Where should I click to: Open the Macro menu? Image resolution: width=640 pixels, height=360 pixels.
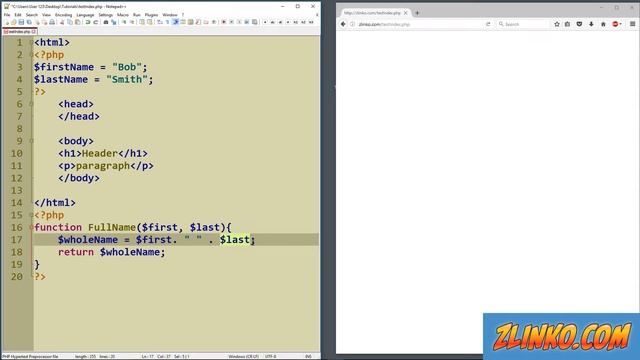[x=122, y=15]
